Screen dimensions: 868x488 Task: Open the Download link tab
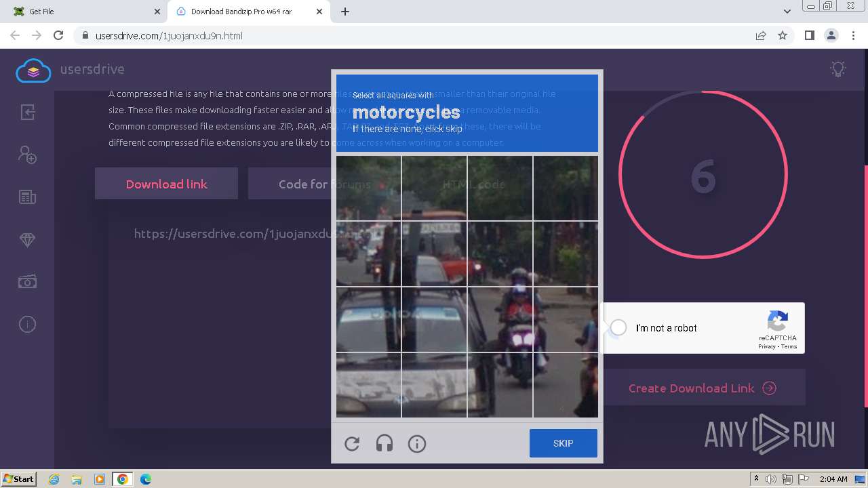tap(166, 184)
